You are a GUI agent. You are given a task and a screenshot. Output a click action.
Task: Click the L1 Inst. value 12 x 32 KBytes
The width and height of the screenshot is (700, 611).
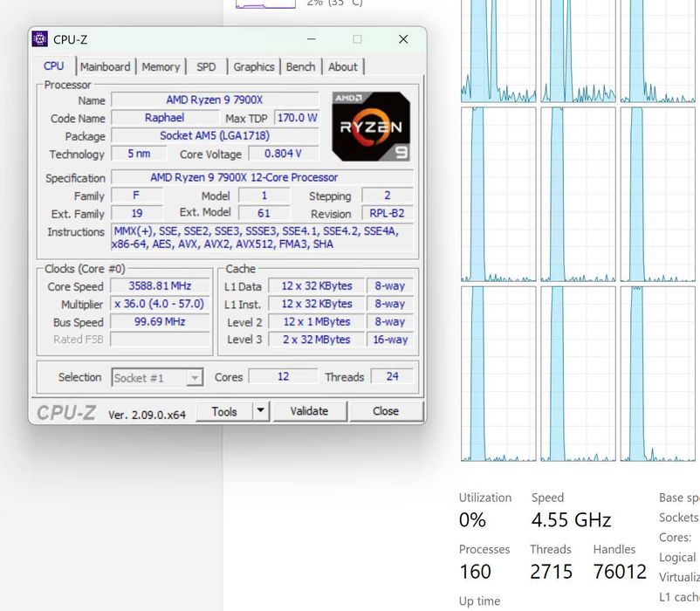(x=317, y=304)
